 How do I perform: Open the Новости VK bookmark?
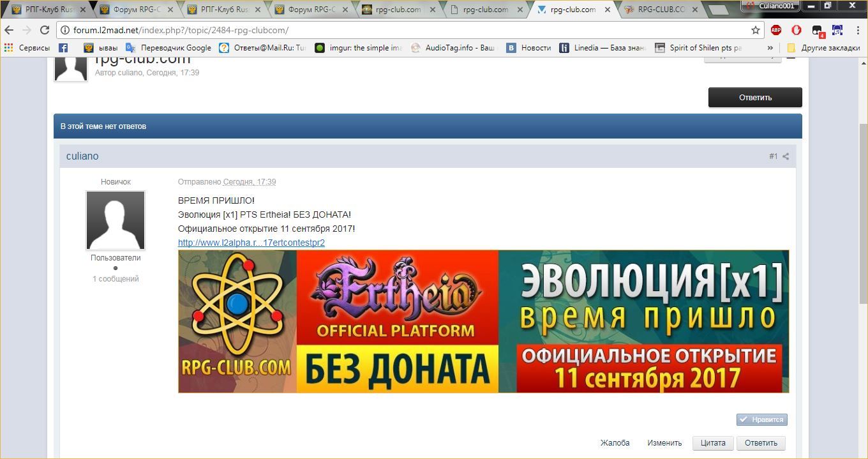point(529,48)
